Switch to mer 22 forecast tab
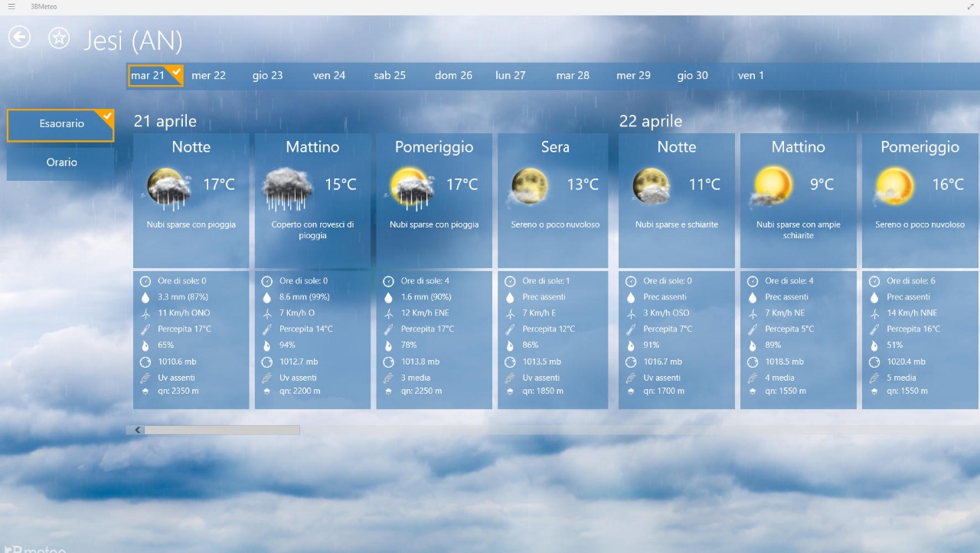This screenshot has width=980, height=553. [208, 76]
